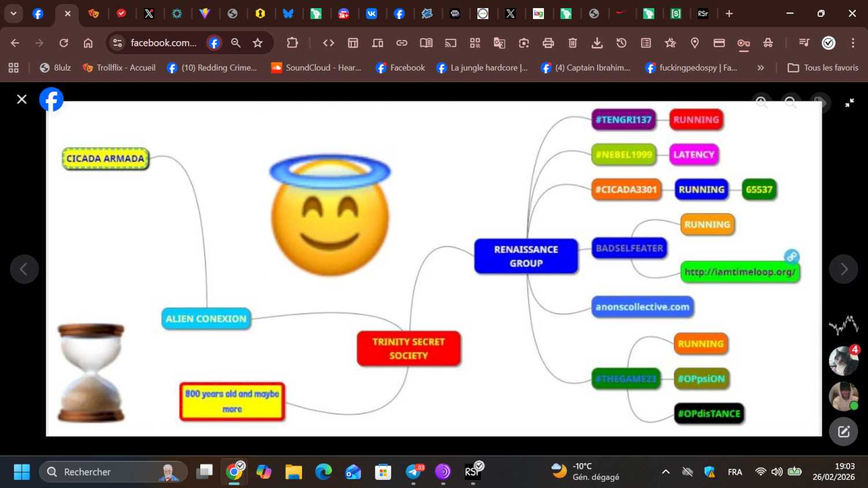Viewport: 868px width, 488px height.
Task: Click the Facebook logo in the viewer
Action: tap(52, 100)
